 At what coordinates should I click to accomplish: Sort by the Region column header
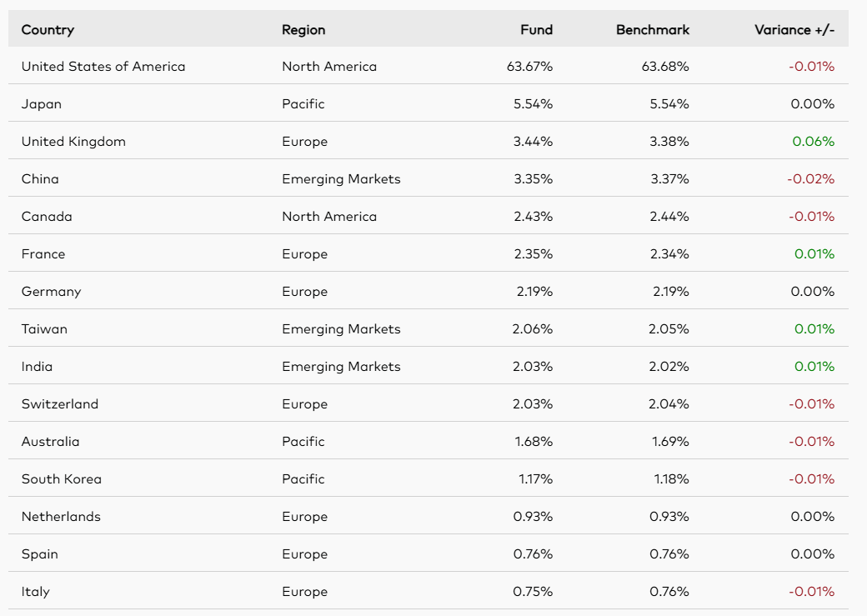[303, 30]
